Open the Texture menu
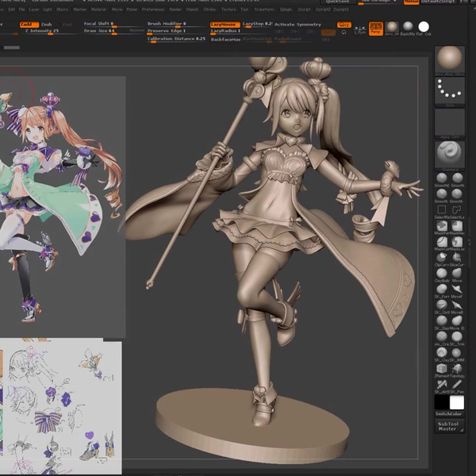This screenshot has width=476, height=476. point(228,10)
